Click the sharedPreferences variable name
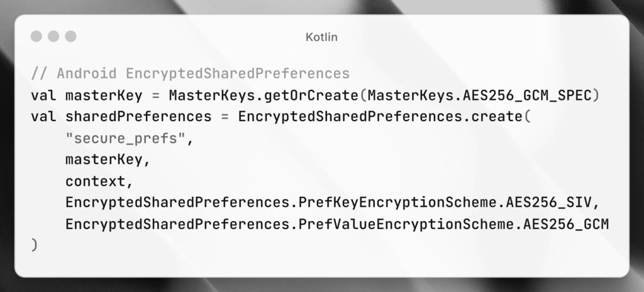Viewport: 644px width, 292px height. coord(138,117)
